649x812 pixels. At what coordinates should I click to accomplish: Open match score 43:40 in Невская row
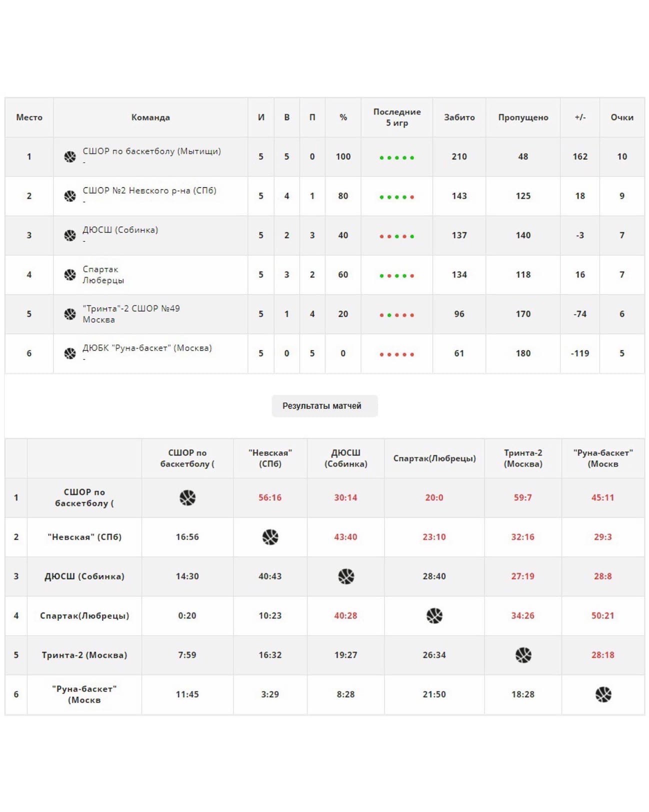tap(345, 537)
